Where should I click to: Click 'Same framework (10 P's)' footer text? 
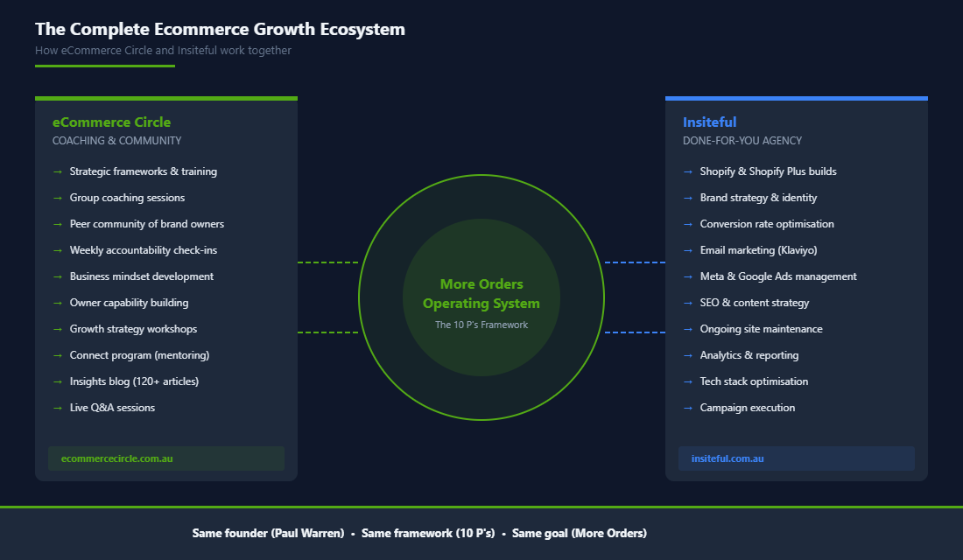[428, 533]
